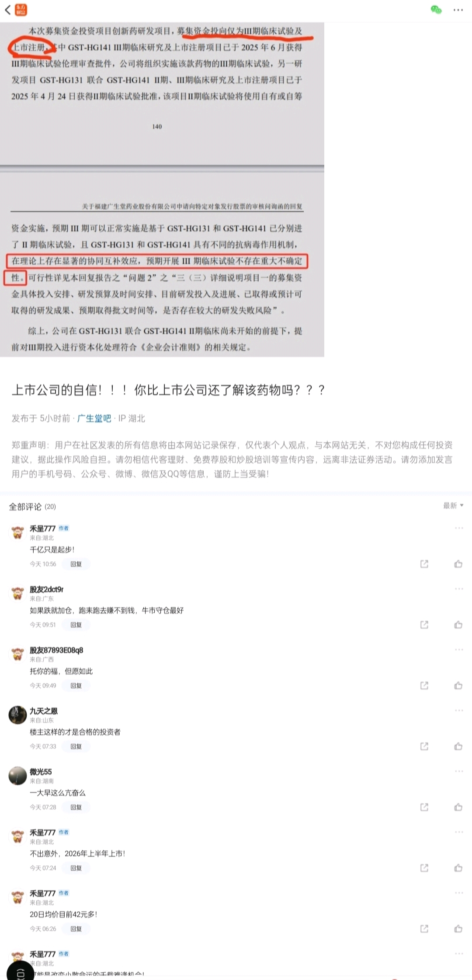Open 股友2dct9r's username
This screenshot has height=980, width=472.
click(x=47, y=589)
